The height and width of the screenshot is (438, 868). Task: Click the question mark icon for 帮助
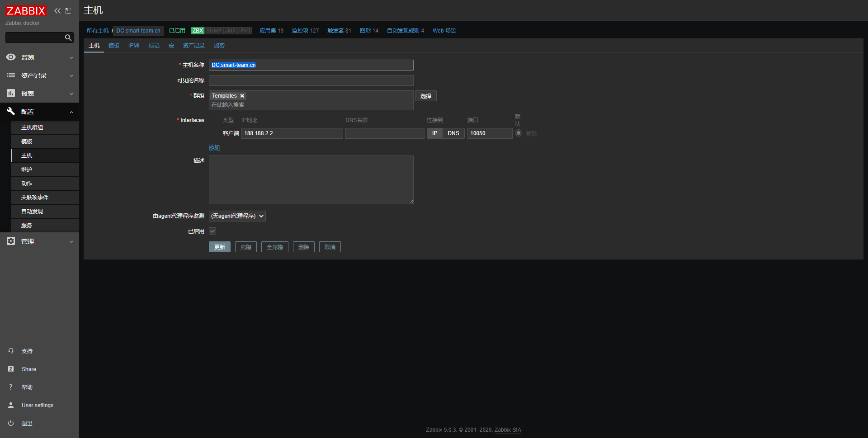coord(11,387)
